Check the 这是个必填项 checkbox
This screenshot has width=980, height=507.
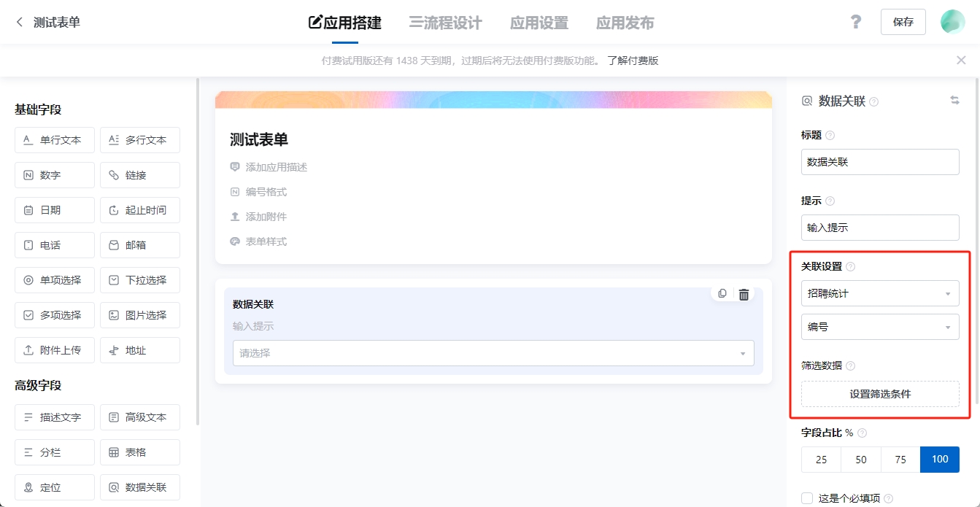click(806, 498)
